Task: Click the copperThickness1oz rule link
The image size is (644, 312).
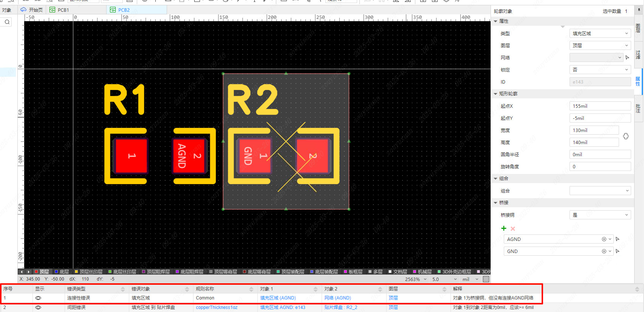Action: 217,307
